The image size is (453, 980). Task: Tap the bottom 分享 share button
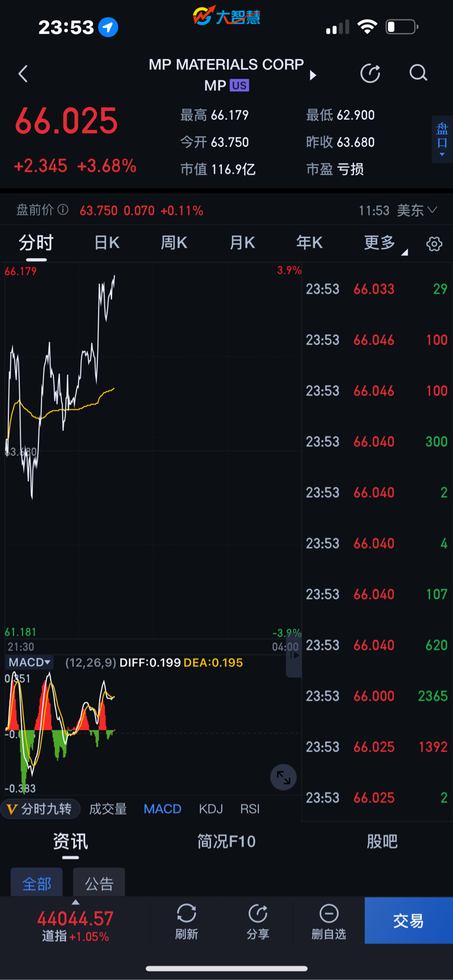258,922
